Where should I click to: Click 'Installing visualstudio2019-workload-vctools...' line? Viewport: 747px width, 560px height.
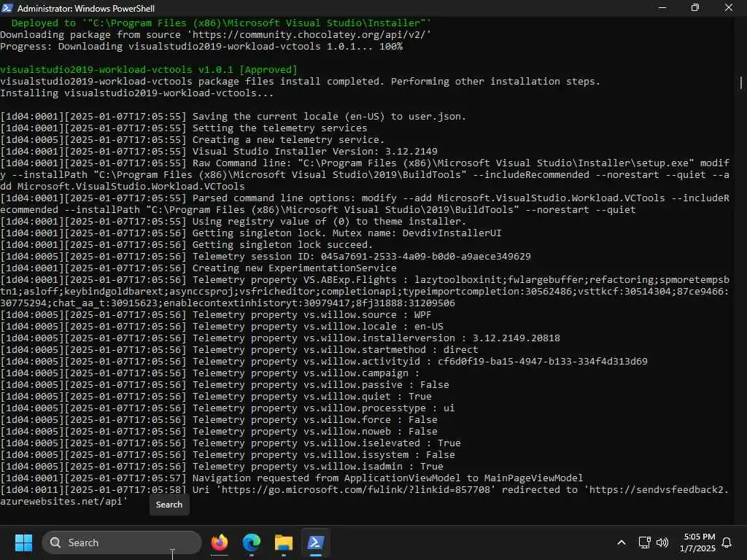(136, 93)
